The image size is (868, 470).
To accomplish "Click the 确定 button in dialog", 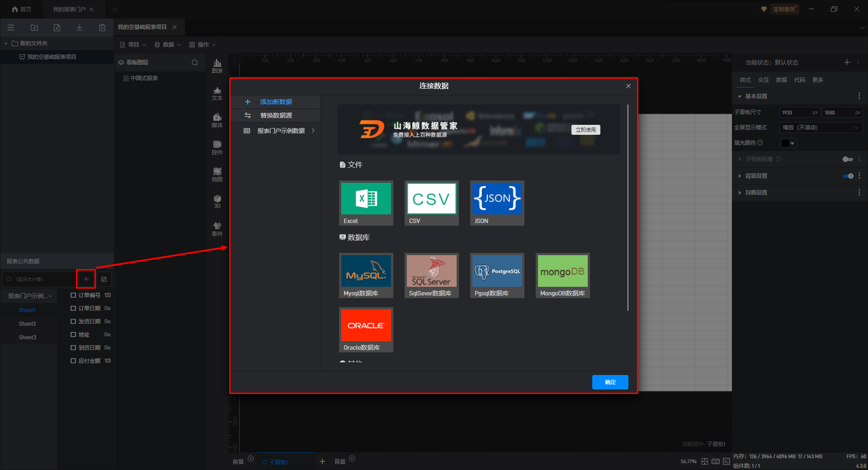I will (610, 382).
